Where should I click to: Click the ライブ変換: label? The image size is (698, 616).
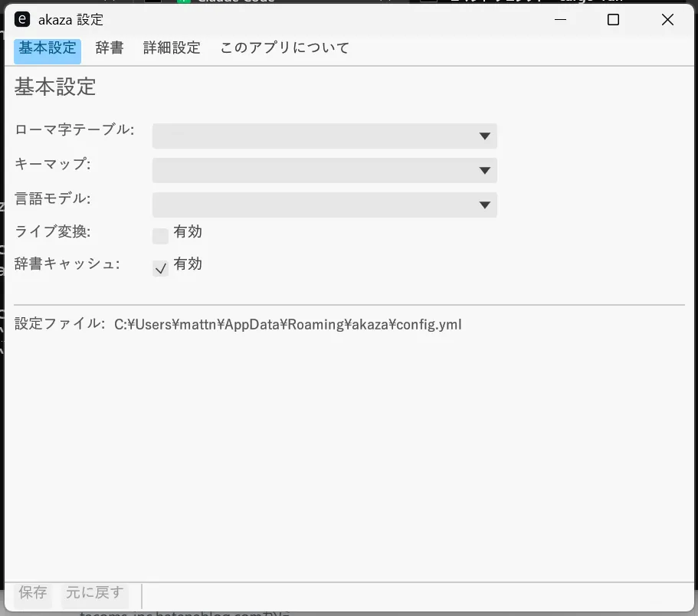[53, 231]
